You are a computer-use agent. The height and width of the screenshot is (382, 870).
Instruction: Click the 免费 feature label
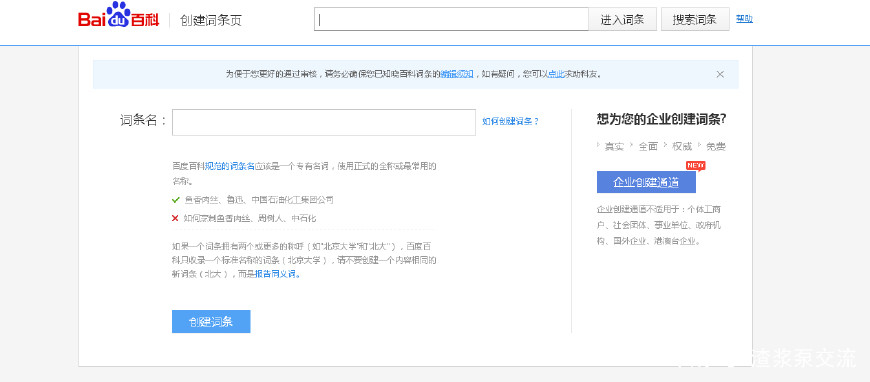click(716, 147)
